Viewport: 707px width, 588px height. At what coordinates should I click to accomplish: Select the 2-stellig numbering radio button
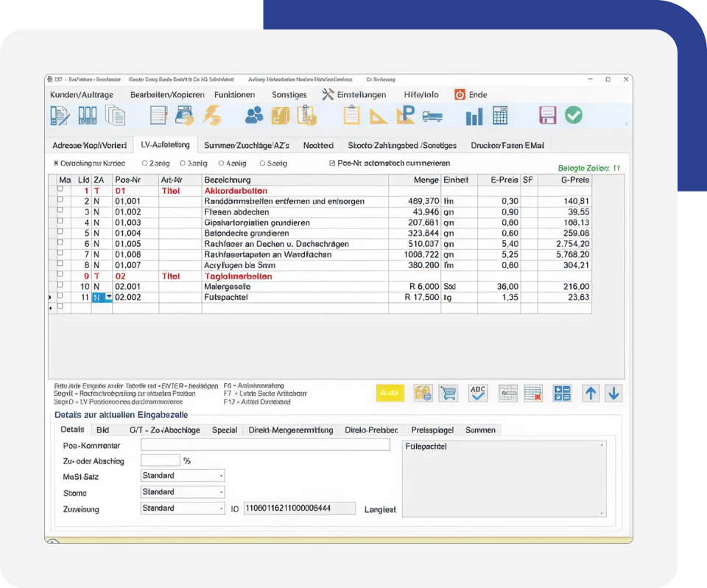click(144, 164)
